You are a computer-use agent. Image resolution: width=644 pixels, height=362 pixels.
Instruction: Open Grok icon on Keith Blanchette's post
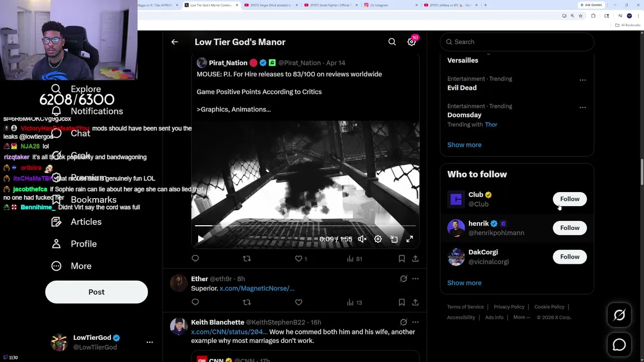pyautogui.click(x=404, y=322)
